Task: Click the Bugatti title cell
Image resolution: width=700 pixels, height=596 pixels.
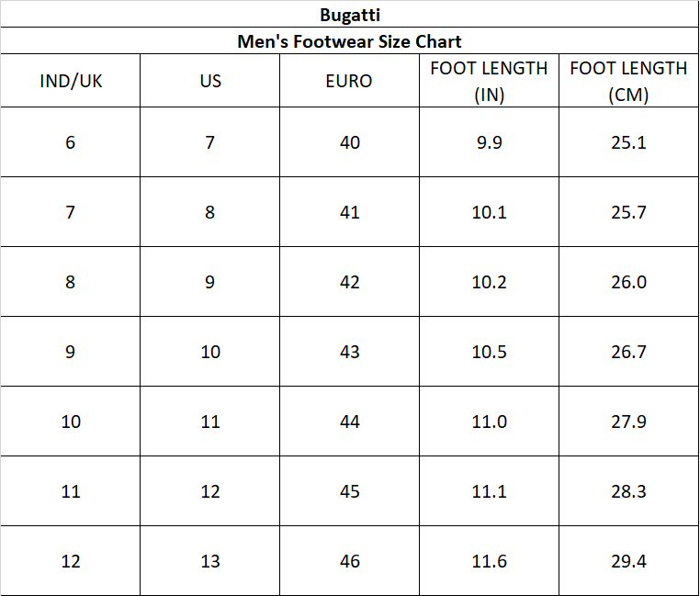Action: (x=349, y=15)
